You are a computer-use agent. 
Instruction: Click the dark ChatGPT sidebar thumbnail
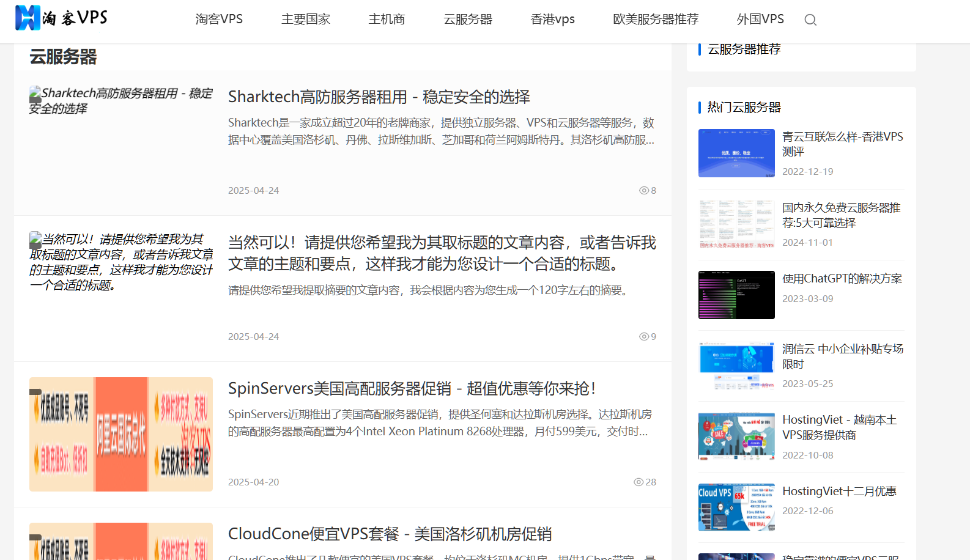tap(736, 295)
